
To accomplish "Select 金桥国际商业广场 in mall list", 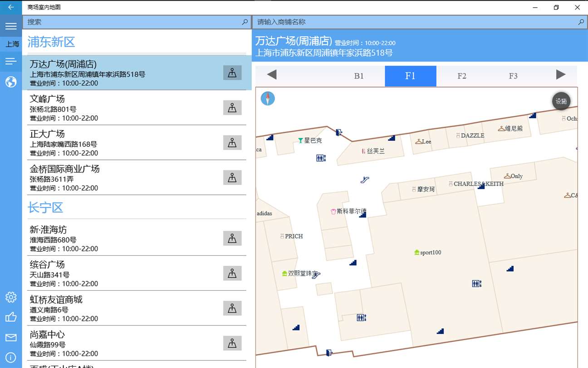I will pyautogui.click(x=137, y=178).
